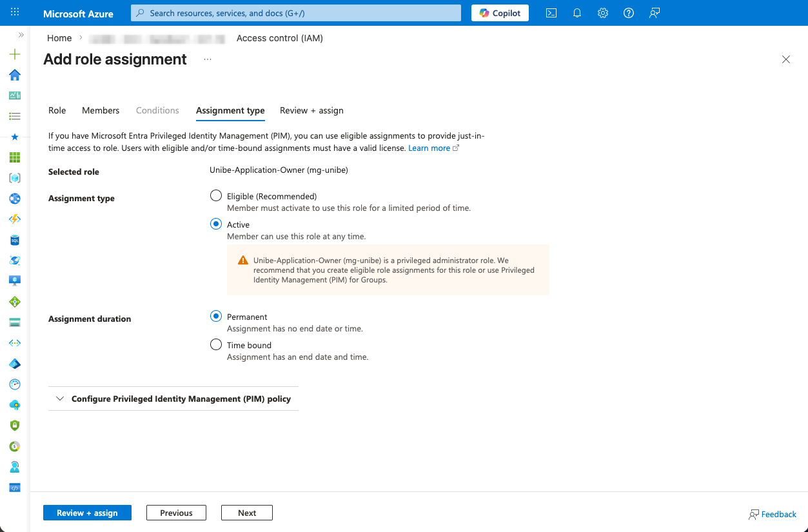Open the Settings gear icon
The image size is (808, 532).
pyautogui.click(x=603, y=13)
